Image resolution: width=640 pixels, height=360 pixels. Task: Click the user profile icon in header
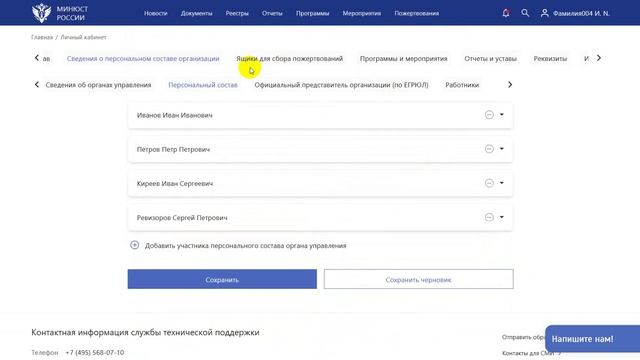point(544,13)
